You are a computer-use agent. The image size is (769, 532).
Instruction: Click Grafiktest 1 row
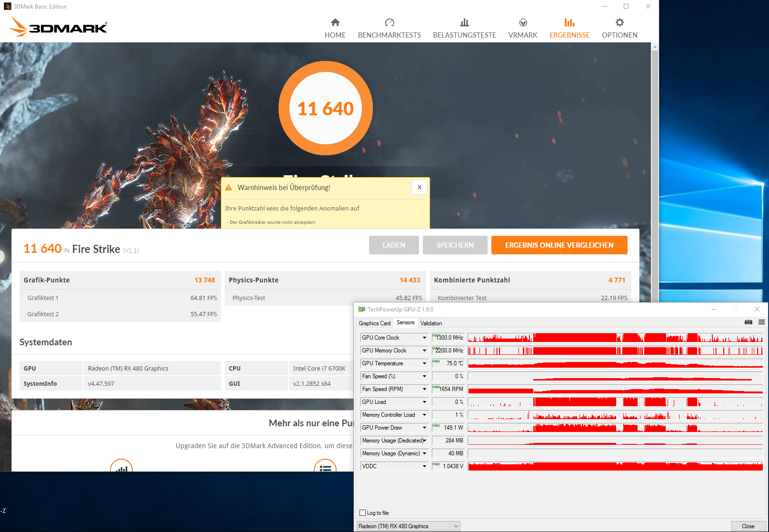point(120,298)
